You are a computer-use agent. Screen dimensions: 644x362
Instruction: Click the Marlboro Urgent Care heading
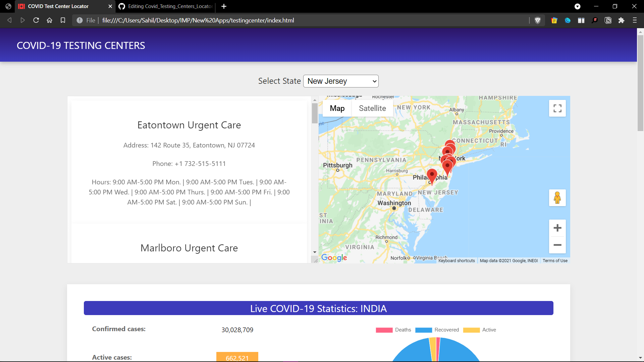point(189,248)
